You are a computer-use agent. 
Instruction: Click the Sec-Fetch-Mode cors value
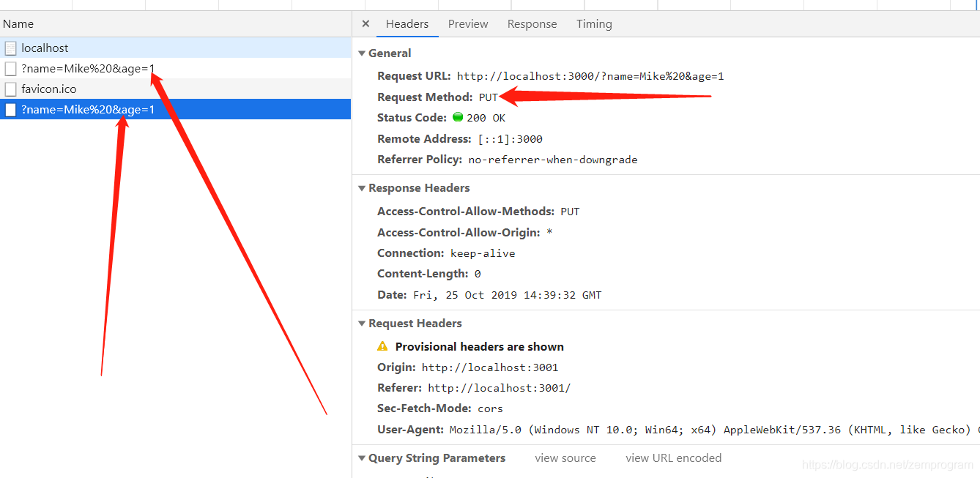[x=490, y=408]
